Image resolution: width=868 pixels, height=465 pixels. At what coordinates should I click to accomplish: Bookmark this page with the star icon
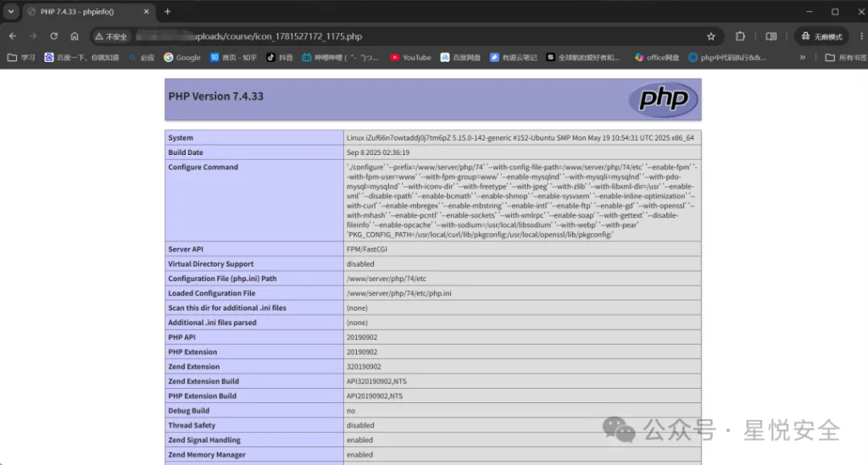[711, 36]
